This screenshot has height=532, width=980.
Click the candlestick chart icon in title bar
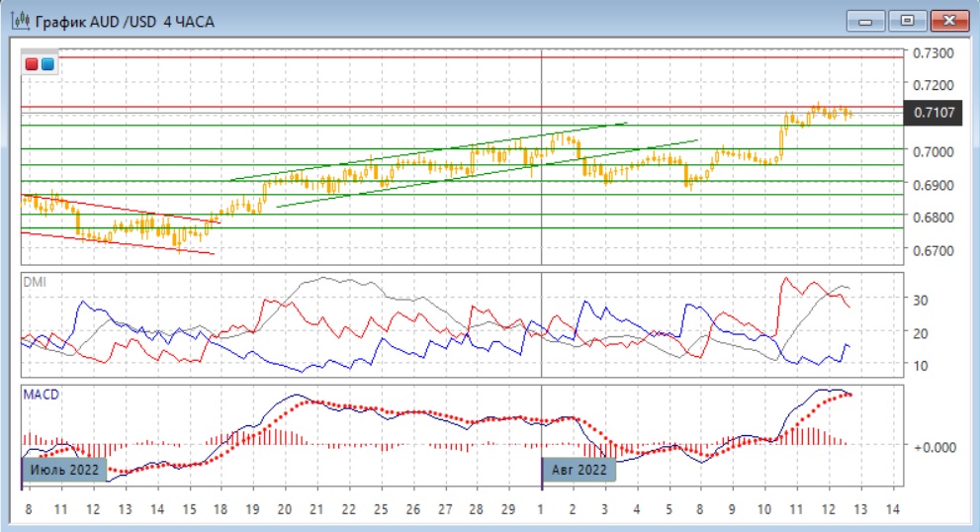click(x=18, y=21)
